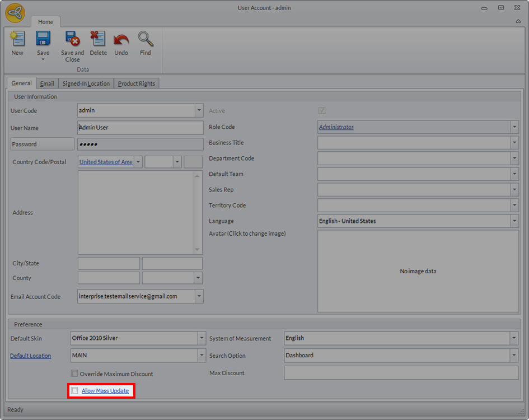Open the Default Skin dropdown
This screenshot has height=420, width=529.
202,338
